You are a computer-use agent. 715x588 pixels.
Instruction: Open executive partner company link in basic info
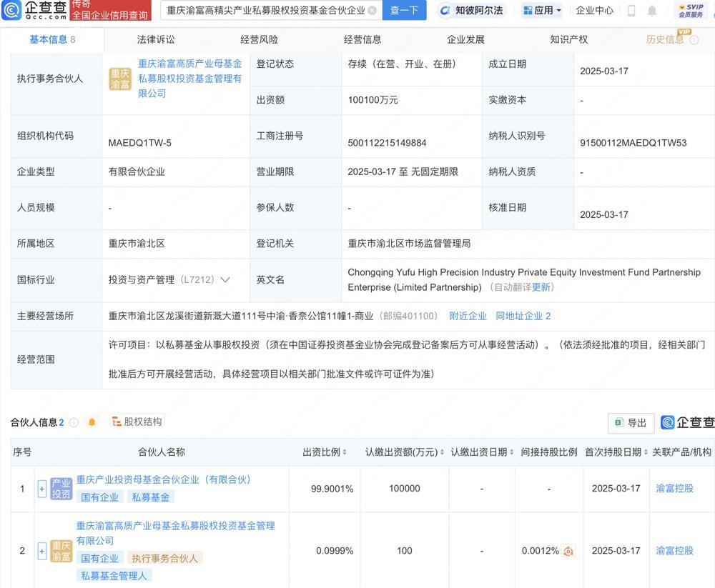tap(189, 79)
